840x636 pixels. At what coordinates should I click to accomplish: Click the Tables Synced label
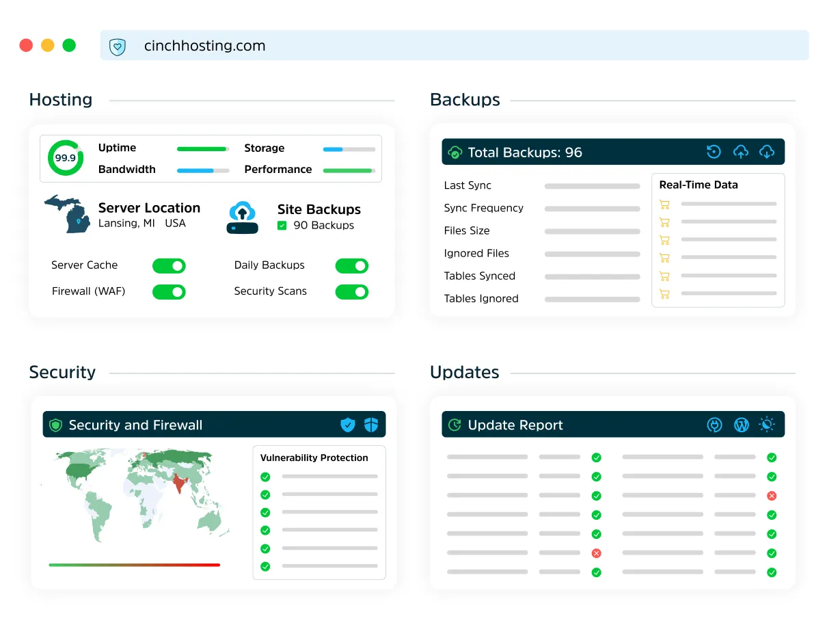[x=480, y=276]
